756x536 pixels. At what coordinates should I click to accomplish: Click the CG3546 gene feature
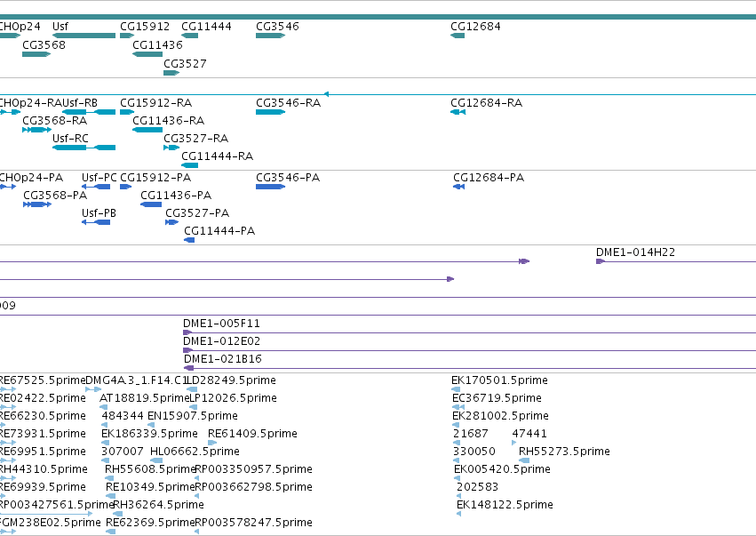270,36
